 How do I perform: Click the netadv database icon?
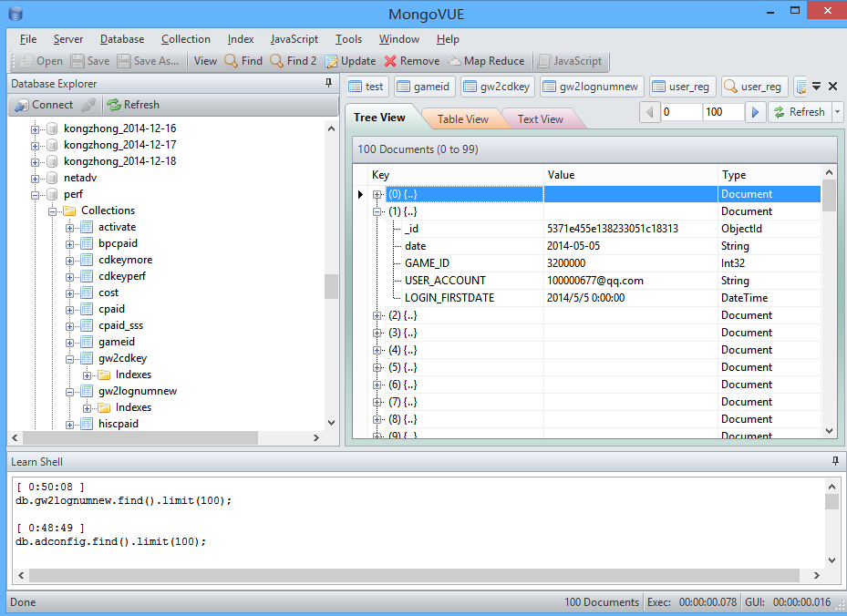(x=52, y=178)
